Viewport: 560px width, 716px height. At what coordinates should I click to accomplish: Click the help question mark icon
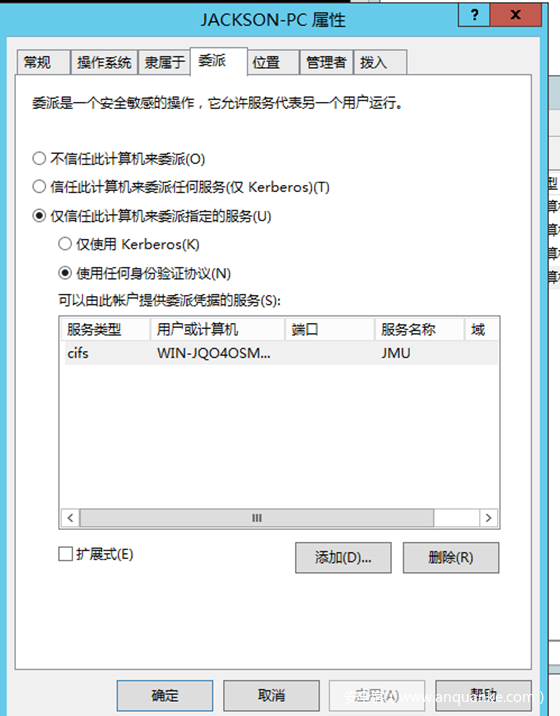pyautogui.click(x=474, y=15)
